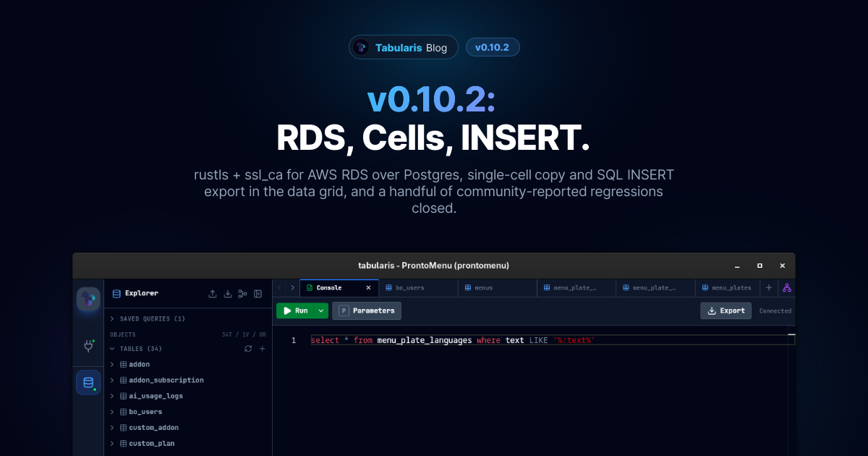Add a new table with the plus icon
868x456 pixels.
coord(262,349)
